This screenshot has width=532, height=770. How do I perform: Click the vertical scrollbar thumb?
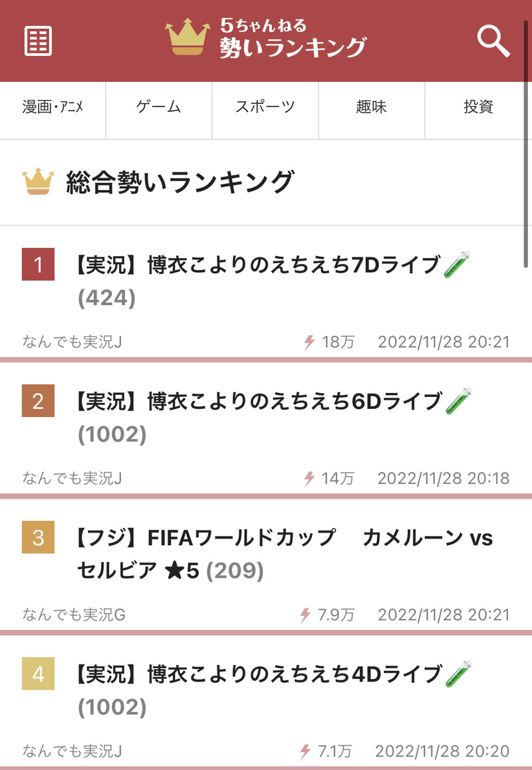[x=525, y=142]
